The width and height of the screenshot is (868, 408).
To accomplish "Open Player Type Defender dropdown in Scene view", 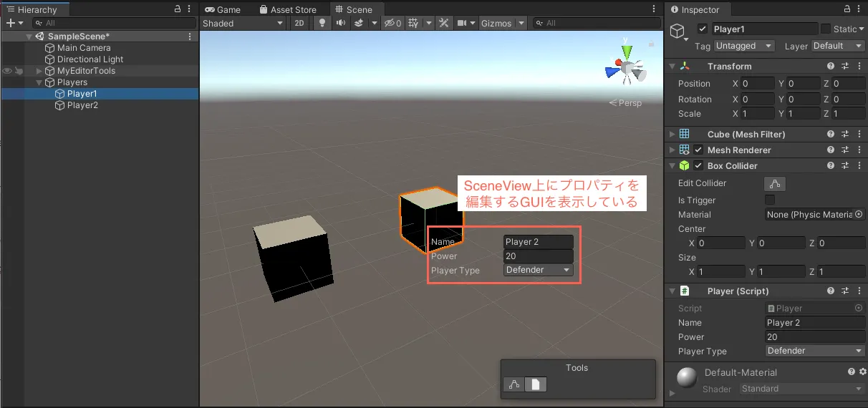I will point(539,270).
